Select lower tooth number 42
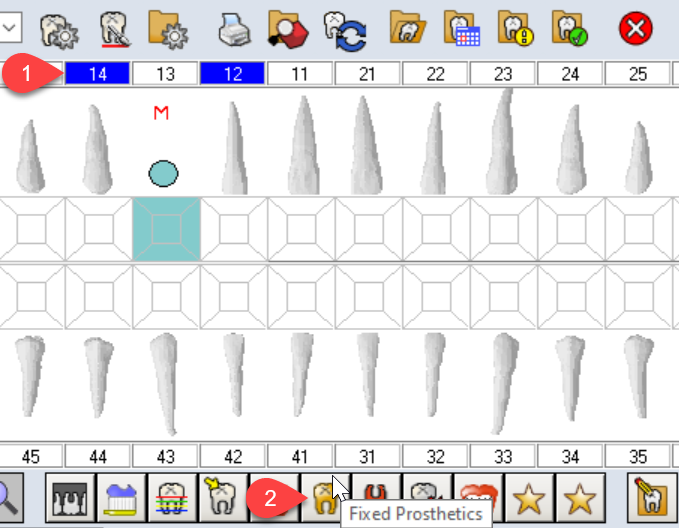Viewport: 679px width, 528px height. (x=233, y=456)
